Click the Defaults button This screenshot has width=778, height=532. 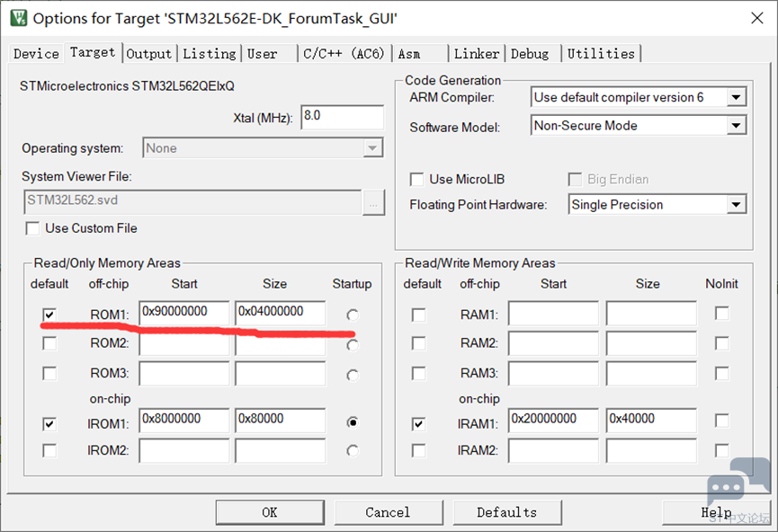(507, 512)
